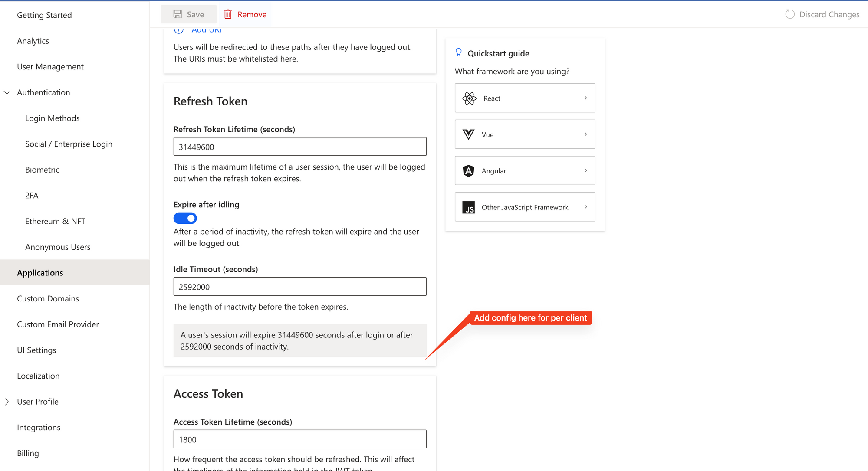Click the trash icon next to Remove
This screenshot has height=471, width=868.
click(x=228, y=14)
